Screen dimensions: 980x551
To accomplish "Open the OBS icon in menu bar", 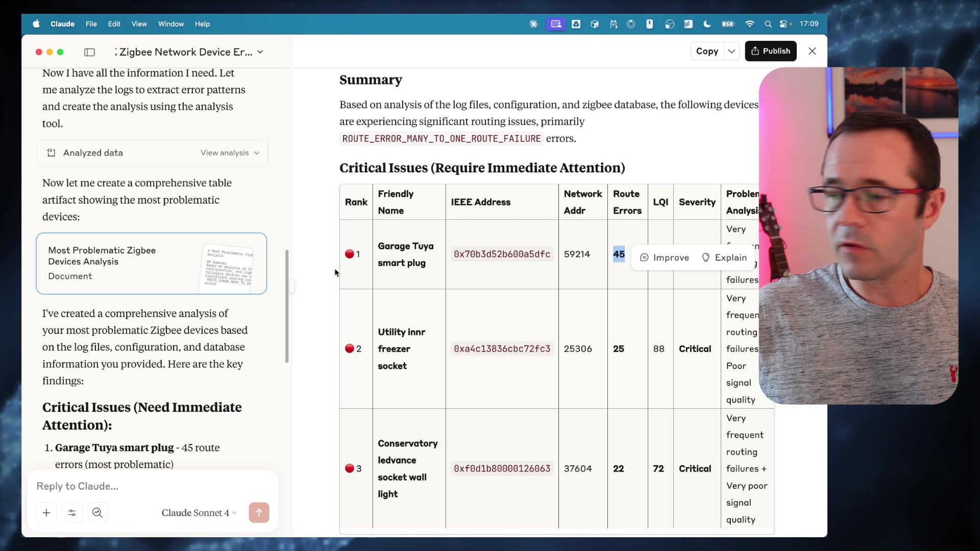I will (670, 24).
